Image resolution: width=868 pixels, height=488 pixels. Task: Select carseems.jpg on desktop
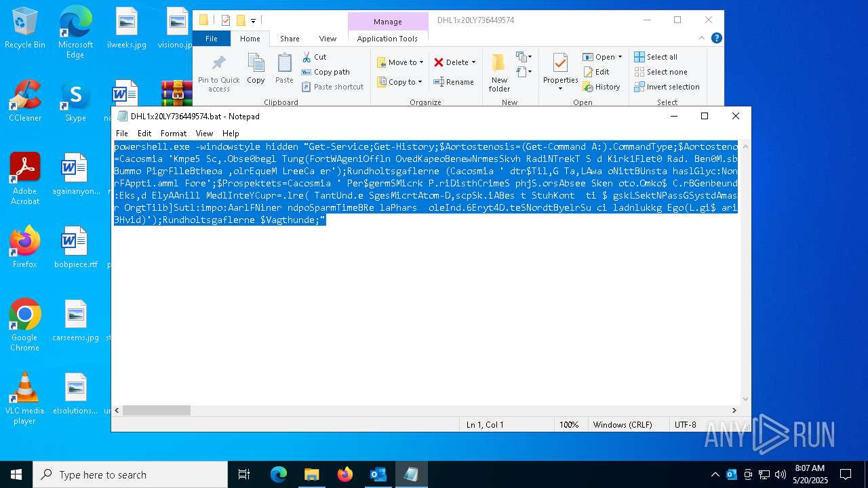point(75,321)
